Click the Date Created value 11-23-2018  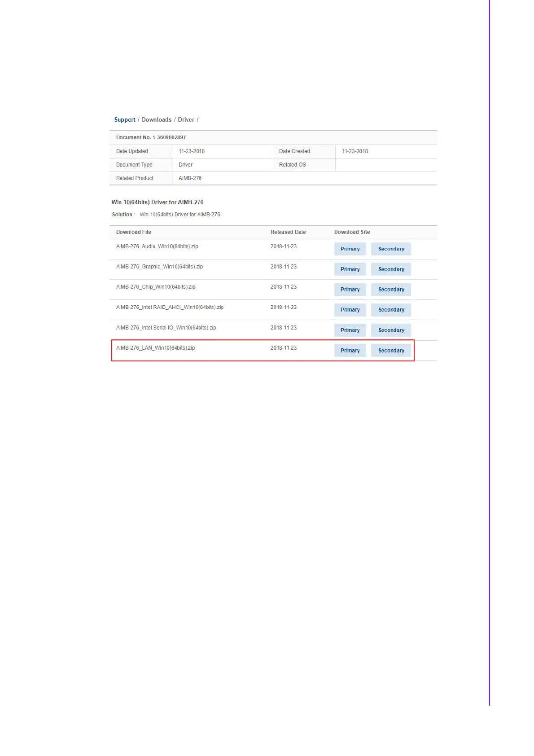point(355,151)
